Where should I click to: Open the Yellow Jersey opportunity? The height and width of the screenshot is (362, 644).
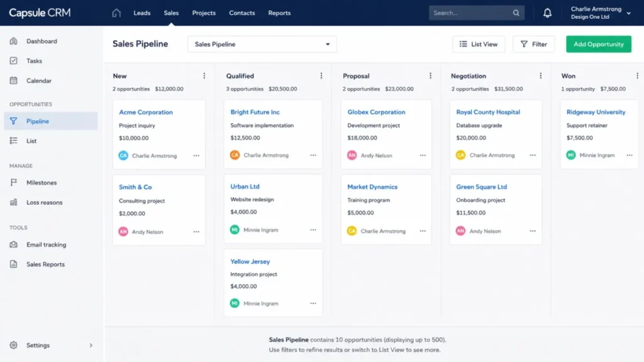(x=250, y=261)
